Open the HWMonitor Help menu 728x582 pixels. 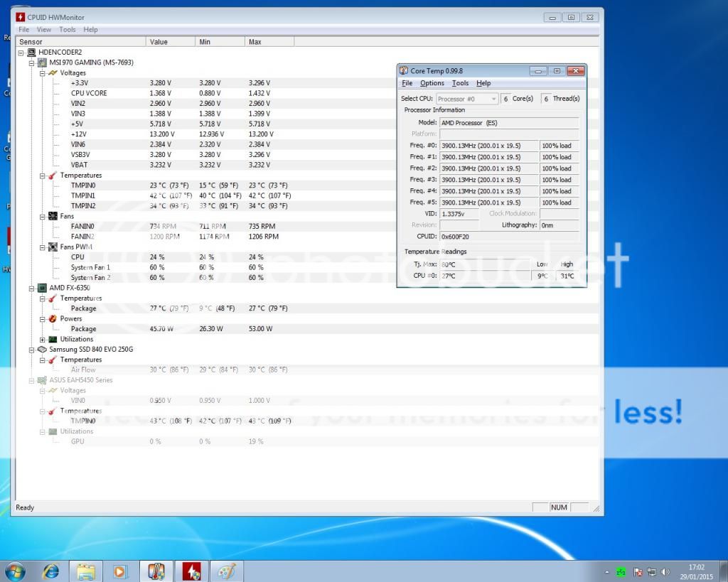(90, 30)
